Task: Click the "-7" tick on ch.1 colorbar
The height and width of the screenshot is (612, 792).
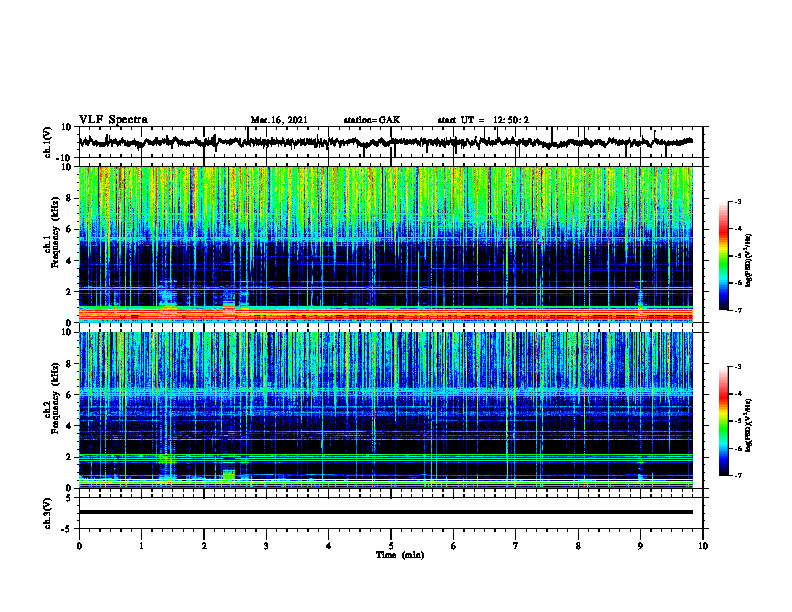Action: [737, 310]
